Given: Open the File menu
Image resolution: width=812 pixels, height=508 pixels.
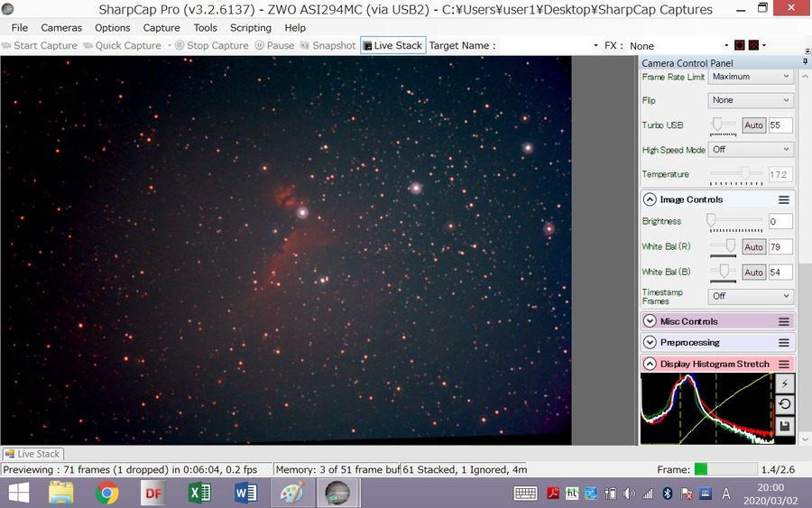Looking at the screenshot, I should (20, 28).
